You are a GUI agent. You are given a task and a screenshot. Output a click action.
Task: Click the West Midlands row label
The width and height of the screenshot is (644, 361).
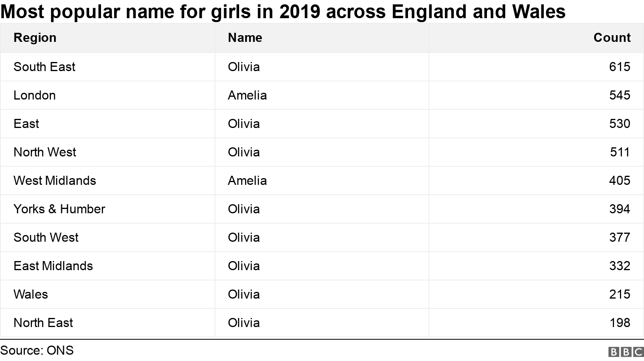click(55, 180)
